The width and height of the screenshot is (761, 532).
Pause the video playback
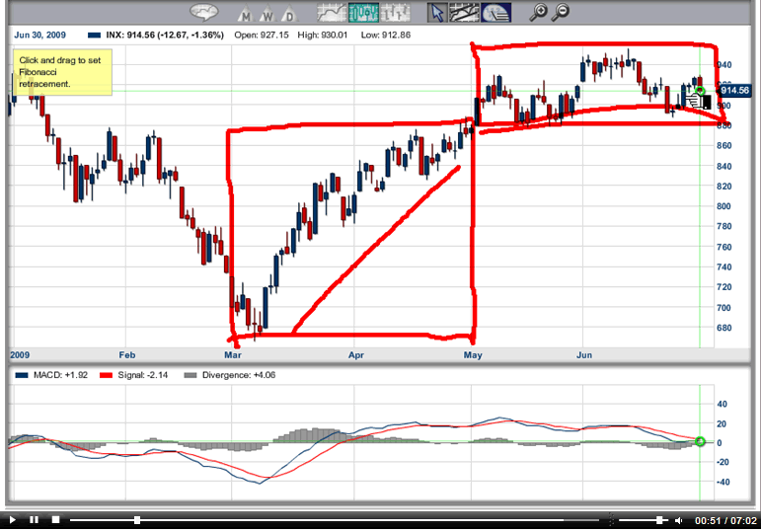(x=34, y=519)
